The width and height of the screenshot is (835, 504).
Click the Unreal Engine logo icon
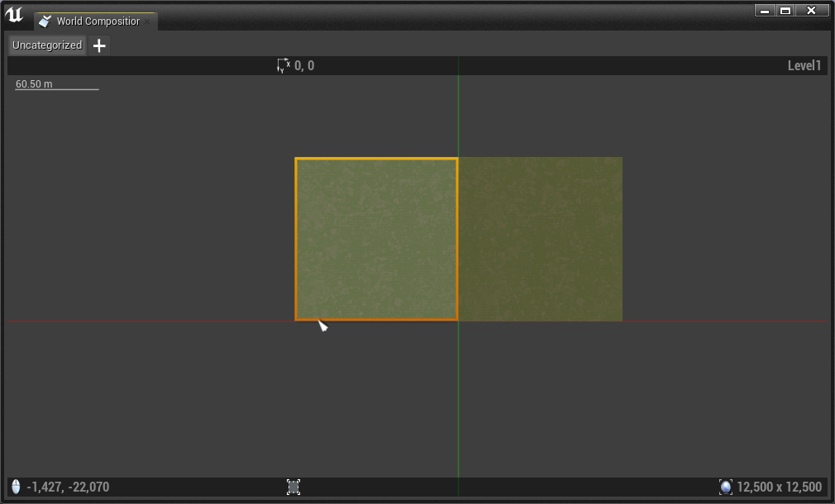(14, 14)
